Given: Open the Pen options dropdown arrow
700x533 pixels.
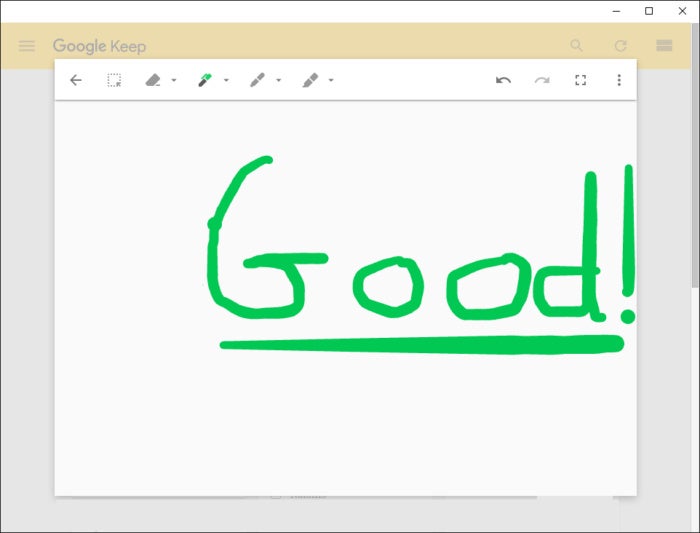Looking at the screenshot, I should [226, 80].
